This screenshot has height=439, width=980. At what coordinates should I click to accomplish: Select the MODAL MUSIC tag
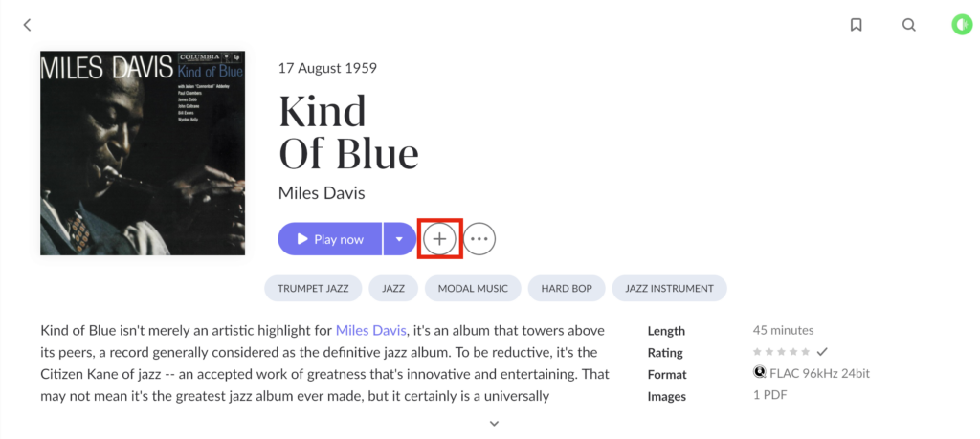pyautogui.click(x=473, y=289)
